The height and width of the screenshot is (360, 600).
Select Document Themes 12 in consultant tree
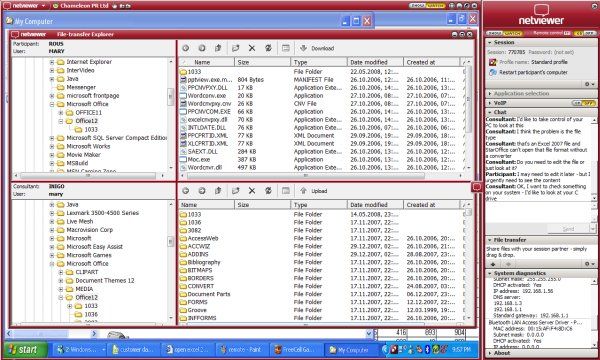[105, 280]
